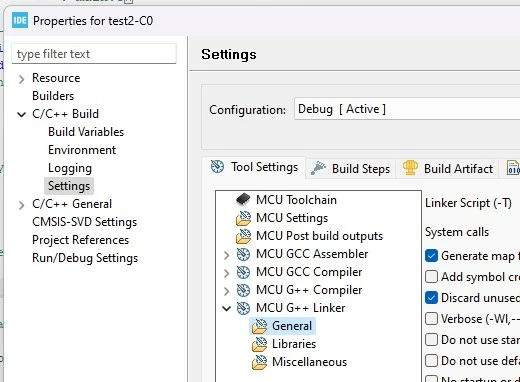Viewport: 520px width, 382px height.
Task: Click the MCU Toolchain chip icon
Action: pos(243,200)
